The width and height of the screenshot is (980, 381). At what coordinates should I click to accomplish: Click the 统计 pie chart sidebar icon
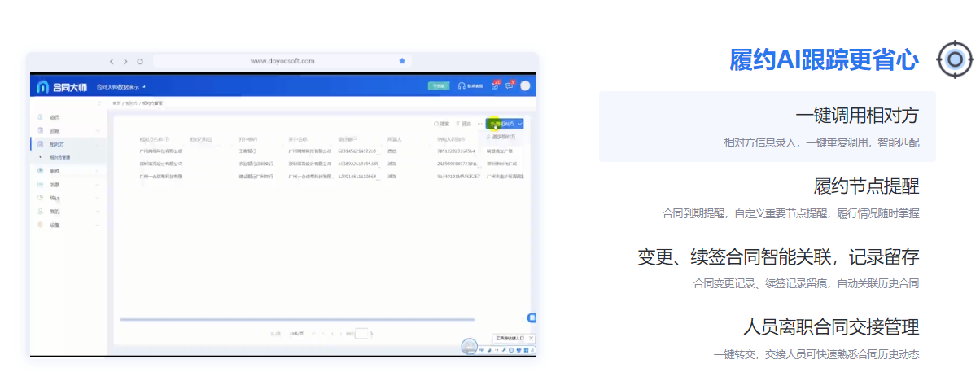click(41, 198)
